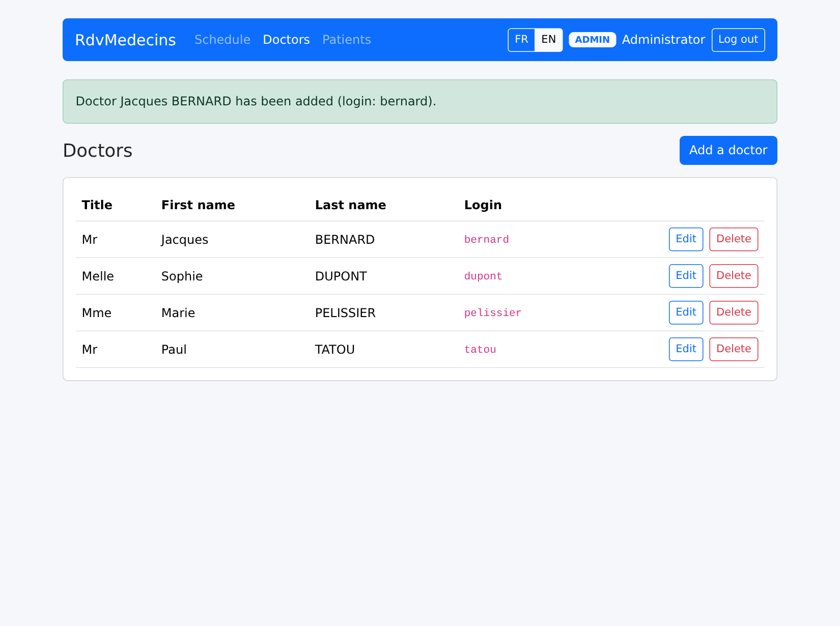
Task: Click the login value "pelissier"
Action: [493, 313]
